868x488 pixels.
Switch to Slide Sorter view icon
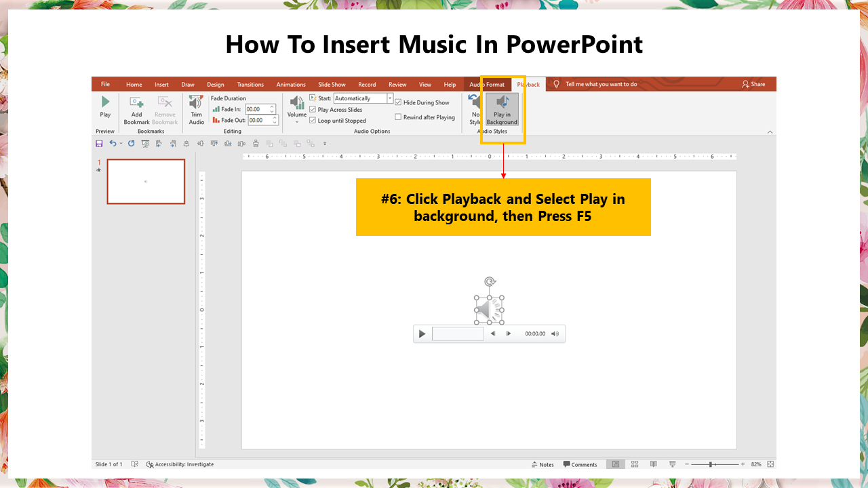pos(635,464)
